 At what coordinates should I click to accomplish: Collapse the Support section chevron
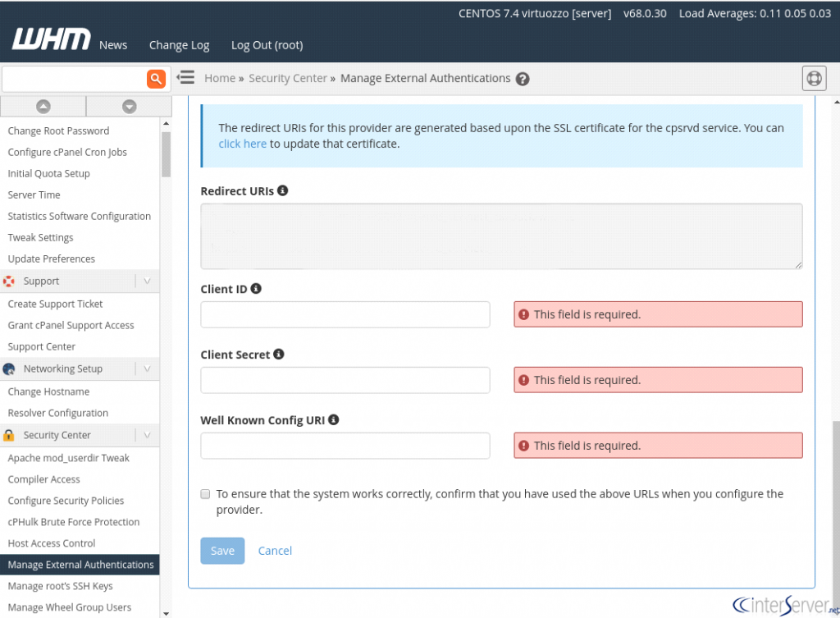(x=148, y=282)
